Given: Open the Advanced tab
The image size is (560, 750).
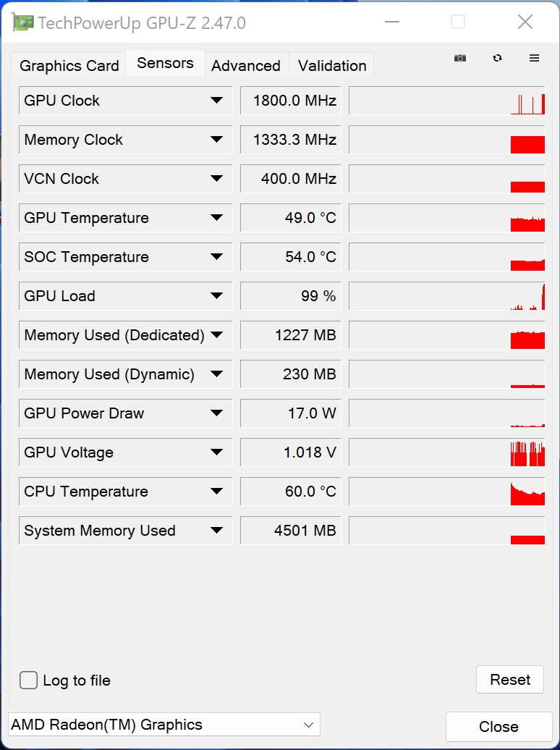Looking at the screenshot, I should (x=246, y=66).
